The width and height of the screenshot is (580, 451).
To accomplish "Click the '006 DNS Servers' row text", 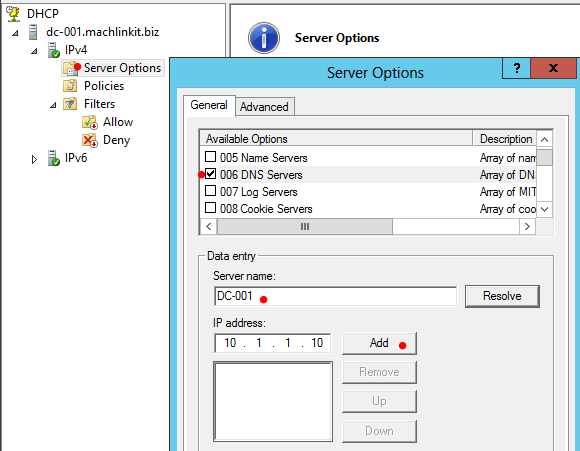I will click(x=261, y=175).
